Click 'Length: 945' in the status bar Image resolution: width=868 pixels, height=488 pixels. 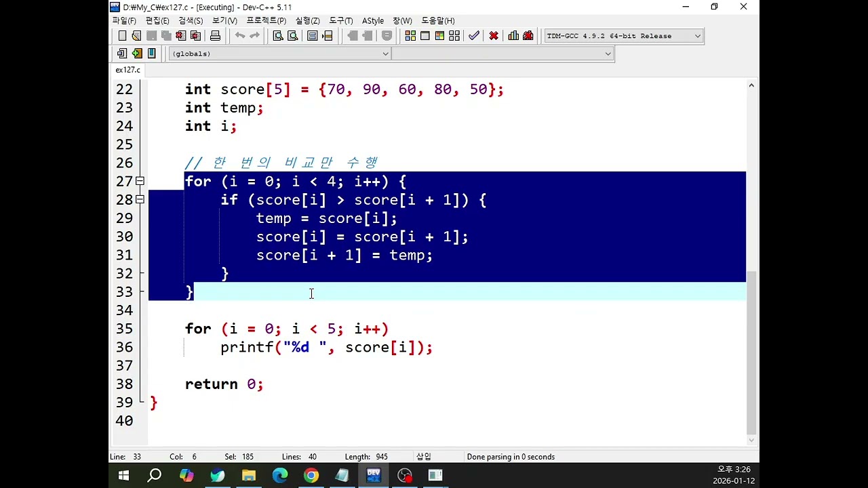point(366,457)
